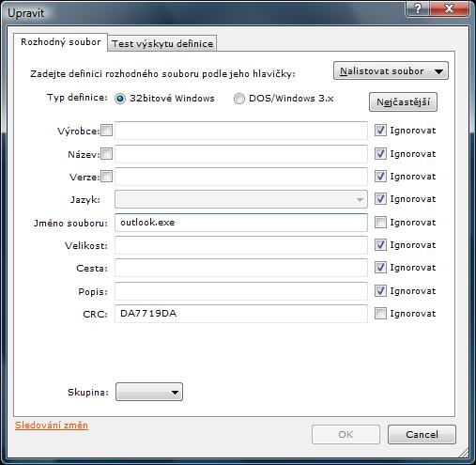Viewport: 476px width, 465px height.
Task: Open the Sledování změn link
Action: pos(52,426)
